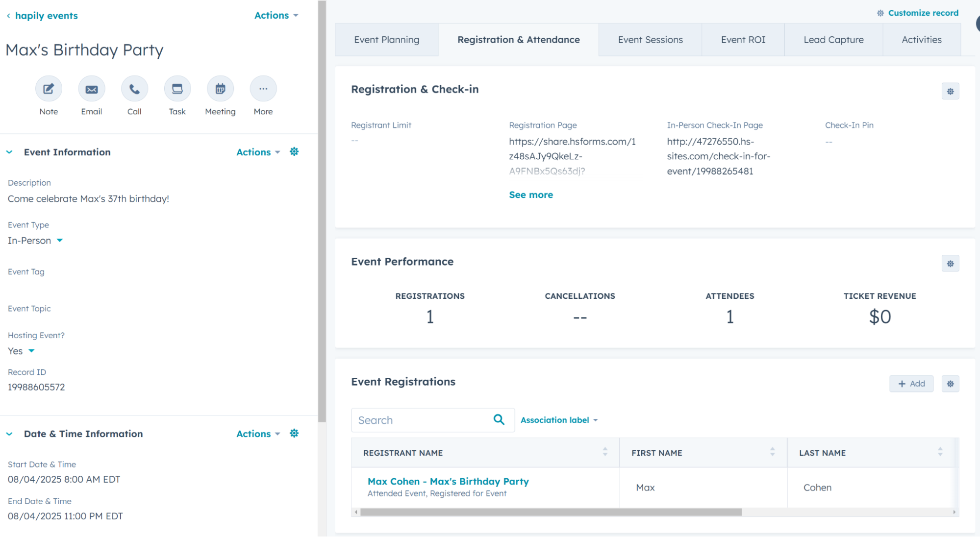
Task: Click the Email envelope icon
Action: point(92,89)
